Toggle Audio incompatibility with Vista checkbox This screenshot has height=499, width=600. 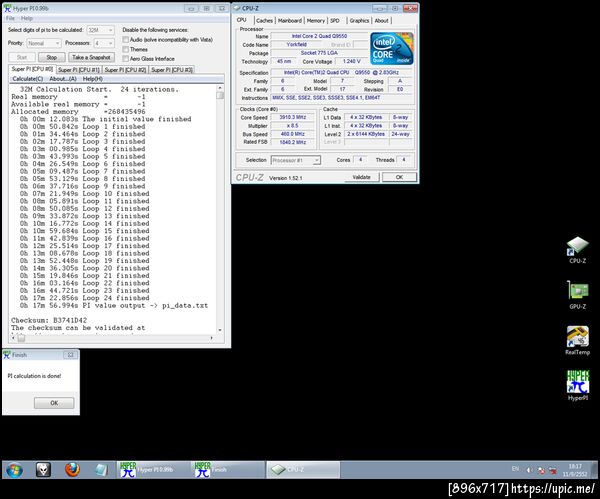[126, 39]
